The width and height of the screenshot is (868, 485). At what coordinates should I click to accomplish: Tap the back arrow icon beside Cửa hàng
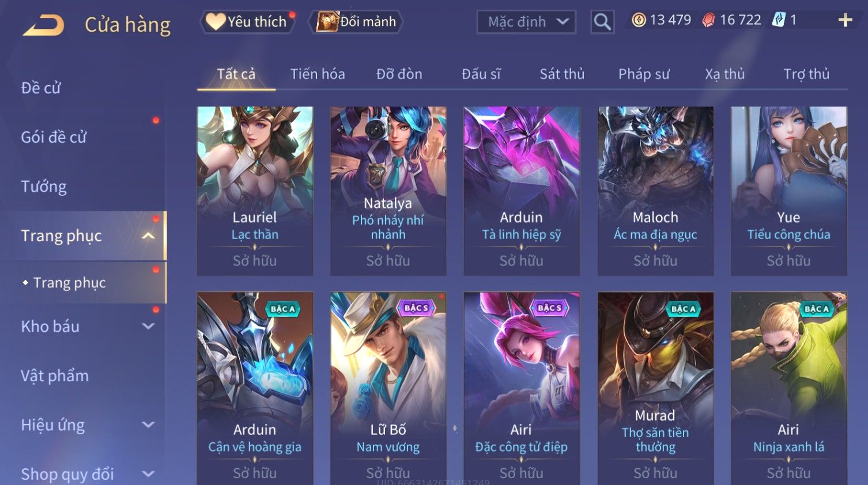44,25
